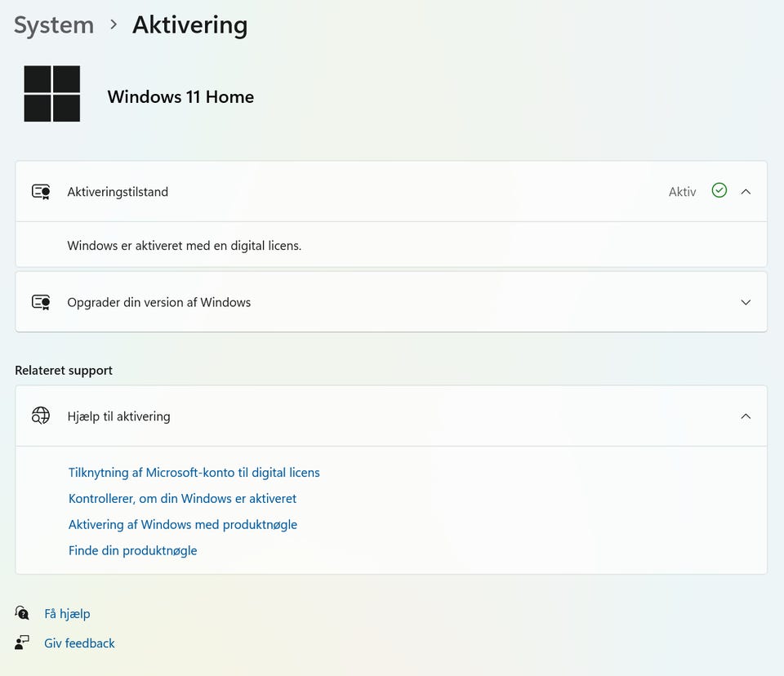Expand Opgrader din version af Windows chevron
The image size is (784, 676).
point(746,302)
